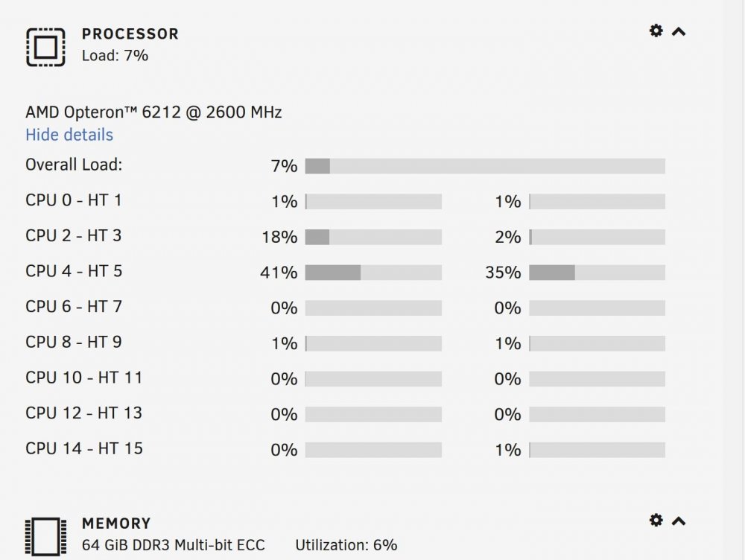
Task: Click the HT 5 load bar at 35%
Action: 597,272
